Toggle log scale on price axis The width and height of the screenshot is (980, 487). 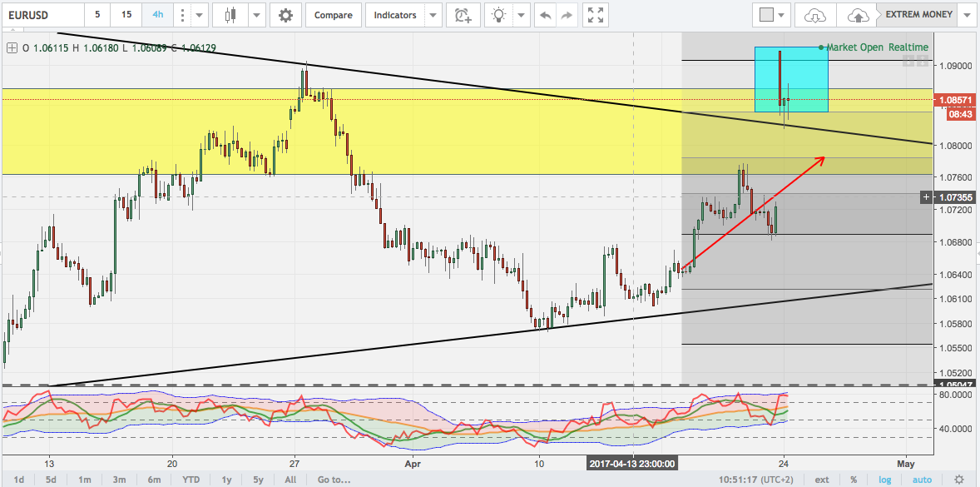(x=884, y=480)
